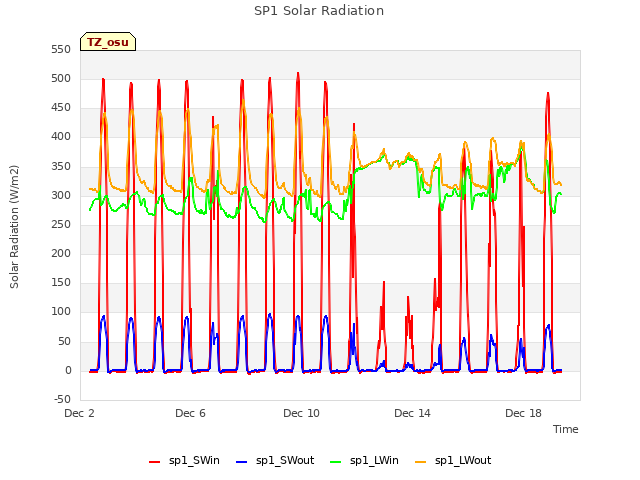Image resolution: width=640 pixels, height=480 pixels.
Task: Click the SP1 Solar Radiation chart title
Action: pyautogui.click(x=319, y=11)
